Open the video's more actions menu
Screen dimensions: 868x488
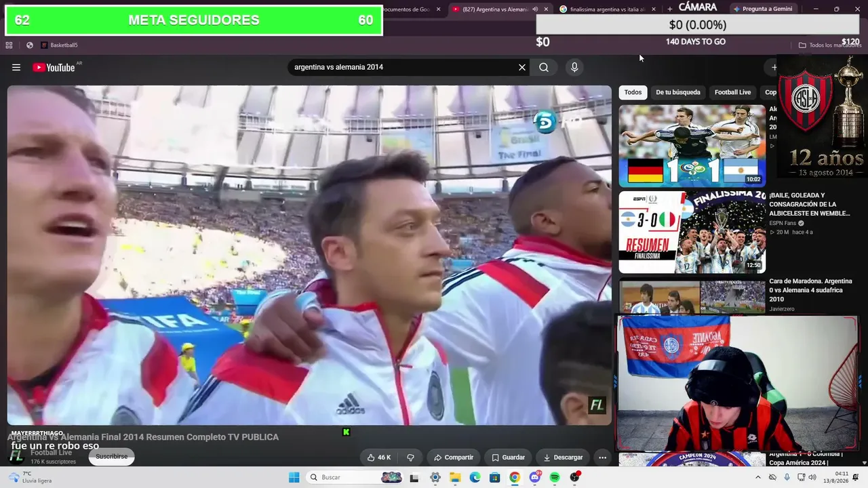click(602, 457)
